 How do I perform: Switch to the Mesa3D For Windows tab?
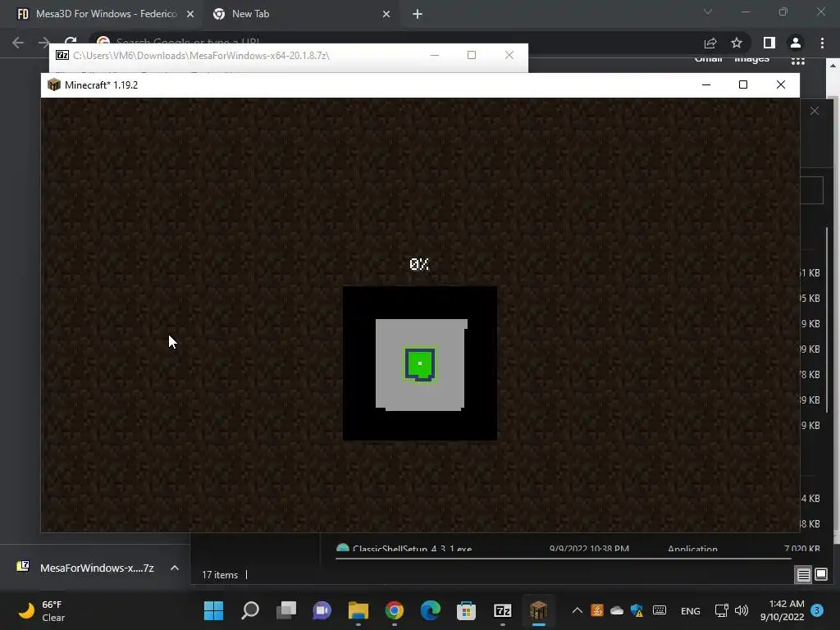97,14
